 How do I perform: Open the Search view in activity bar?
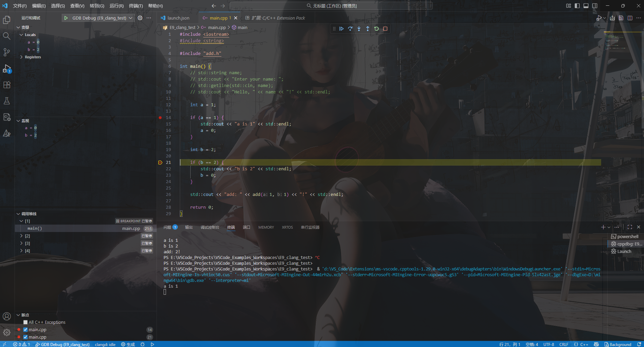pyautogui.click(x=7, y=36)
